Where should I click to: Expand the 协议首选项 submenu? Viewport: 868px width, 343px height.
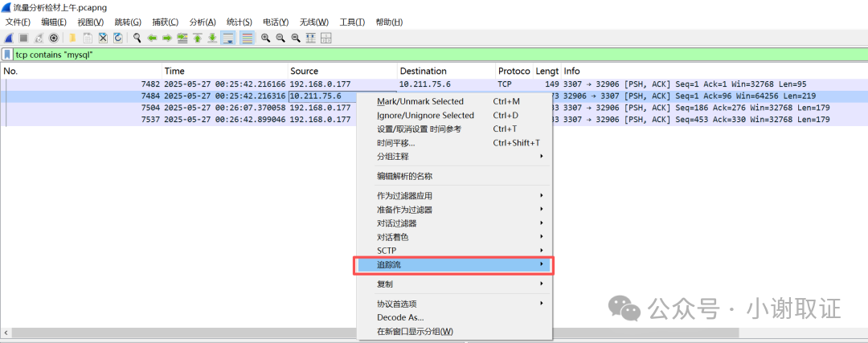point(454,304)
